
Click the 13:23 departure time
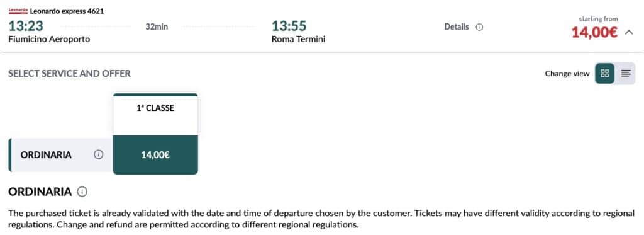point(26,26)
